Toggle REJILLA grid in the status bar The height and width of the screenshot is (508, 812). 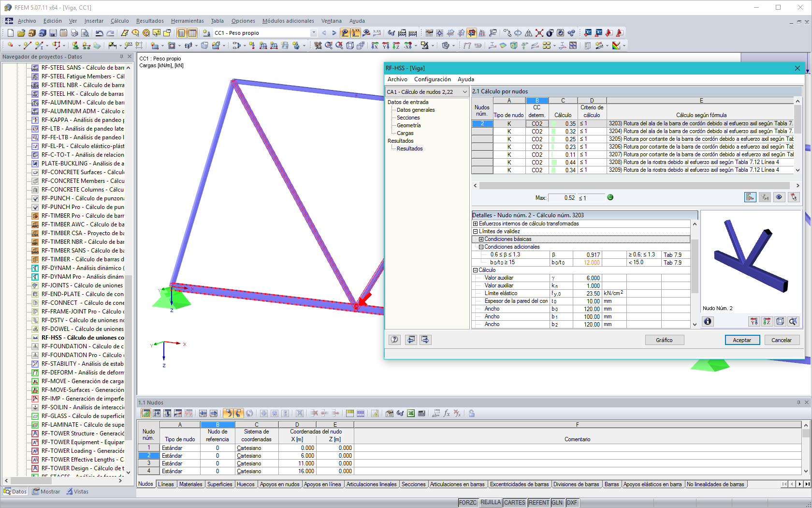[491, 503]
